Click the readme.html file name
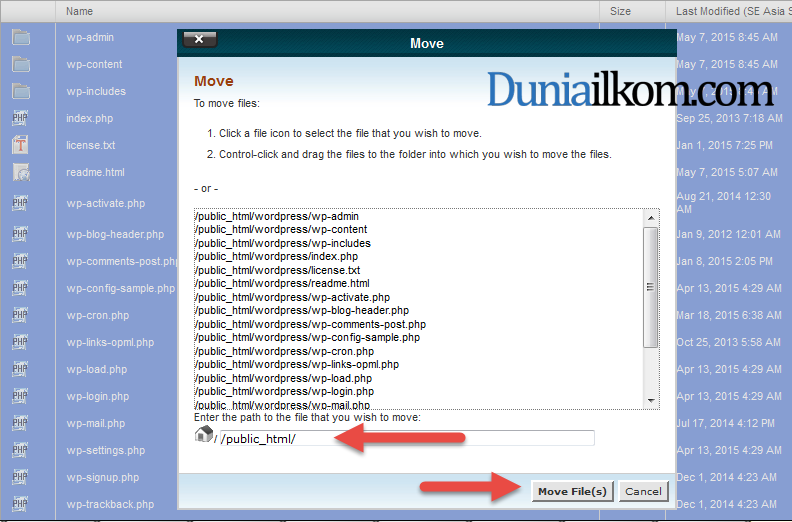792x522 pixels. coord(95,172)
